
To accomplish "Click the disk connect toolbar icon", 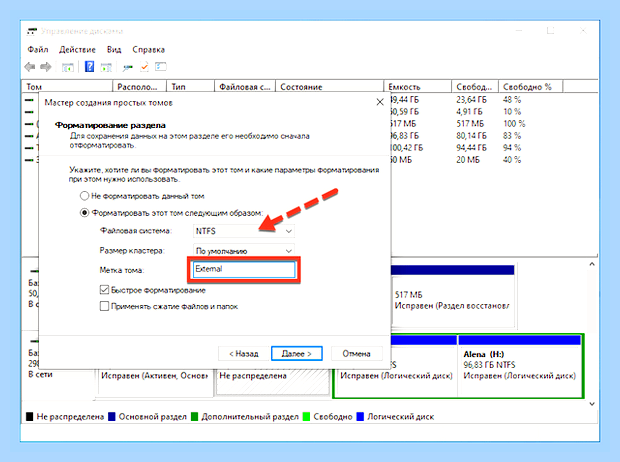I will point(127,68).
